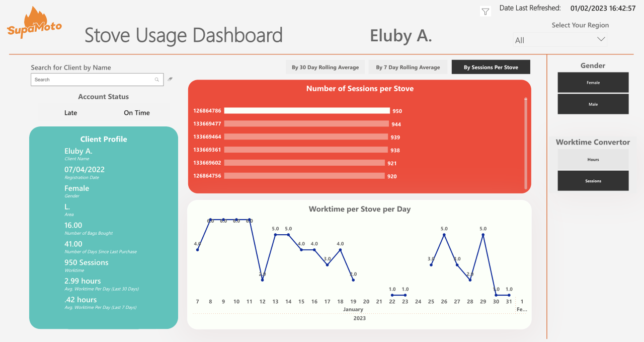The height and width of the screenshot is (342, 644).
Task: Select Sessions in the Worktime Convertor
Action: pos(593,181)
